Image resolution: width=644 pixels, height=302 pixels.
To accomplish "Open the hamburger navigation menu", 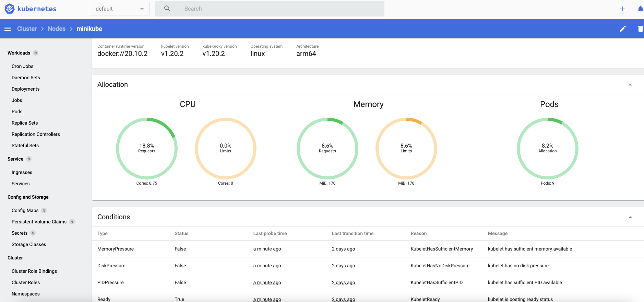I will [8, 29].
